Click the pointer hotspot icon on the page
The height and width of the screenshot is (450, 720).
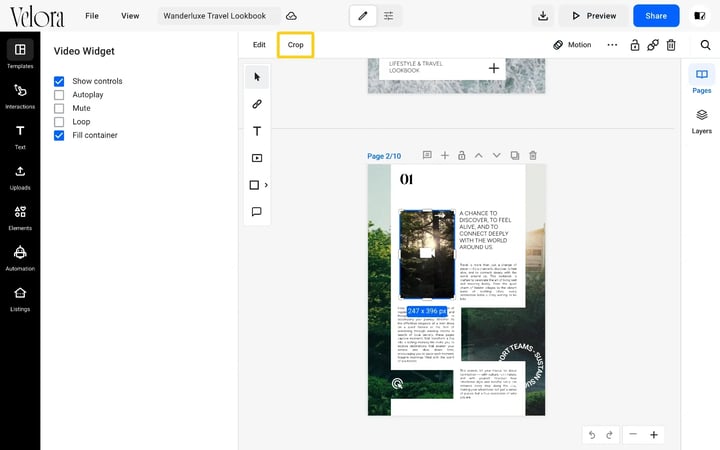coord(397,383)
